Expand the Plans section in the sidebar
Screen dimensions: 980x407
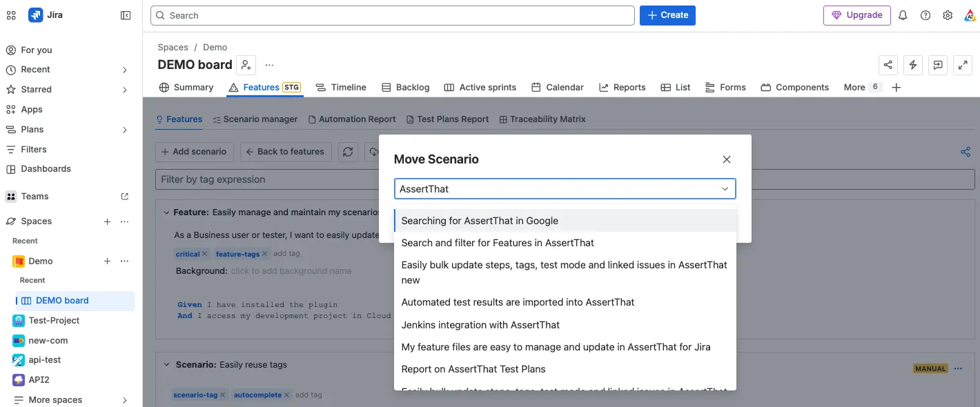[125, 130]
